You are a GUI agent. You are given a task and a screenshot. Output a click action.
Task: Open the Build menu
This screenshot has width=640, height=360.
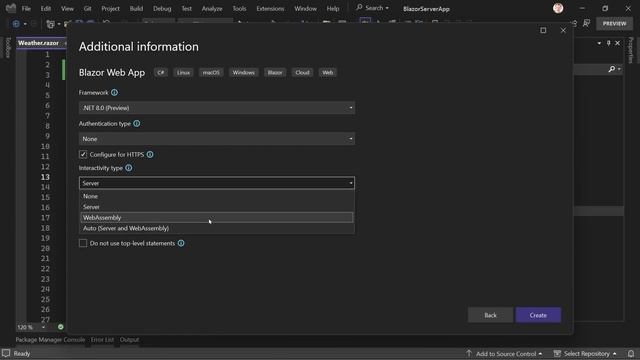click(136, 9)
